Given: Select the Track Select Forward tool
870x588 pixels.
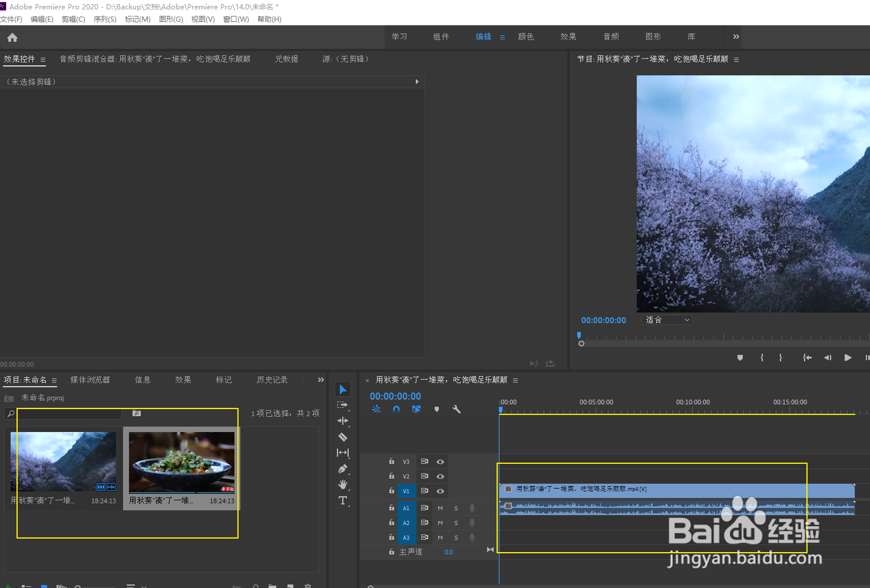Looking at the screenshot, I should pos(343,405).
